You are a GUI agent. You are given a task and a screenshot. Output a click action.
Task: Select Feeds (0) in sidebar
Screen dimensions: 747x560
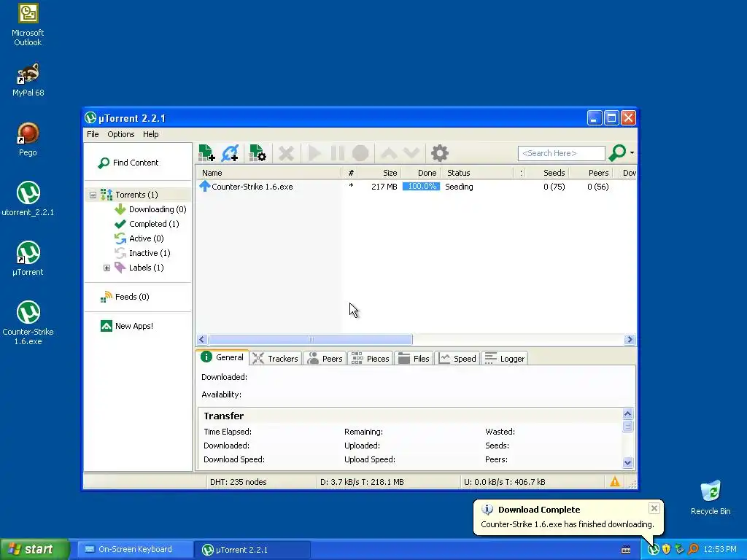(125, 297)
